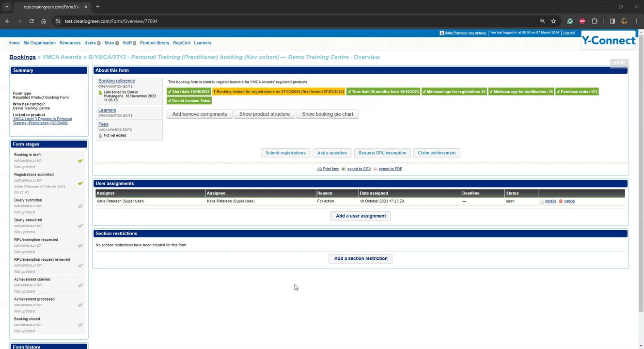Open linked product YMCA Level 3 Diploma link
Image resolution: width=644 pixels, height=349 pixels.
(x=42, y=121)
